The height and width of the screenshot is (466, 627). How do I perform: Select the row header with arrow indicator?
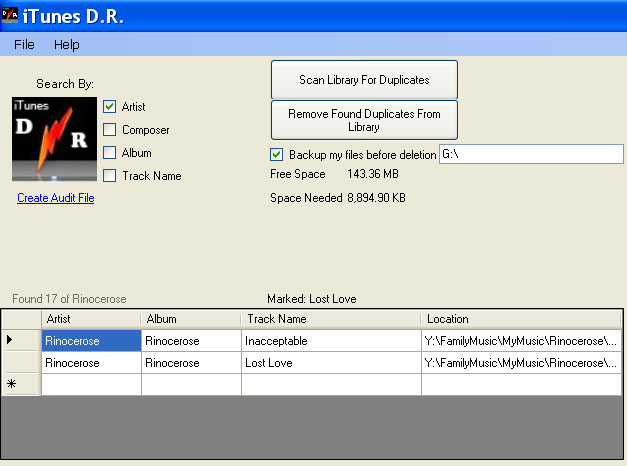coord(22,340)
